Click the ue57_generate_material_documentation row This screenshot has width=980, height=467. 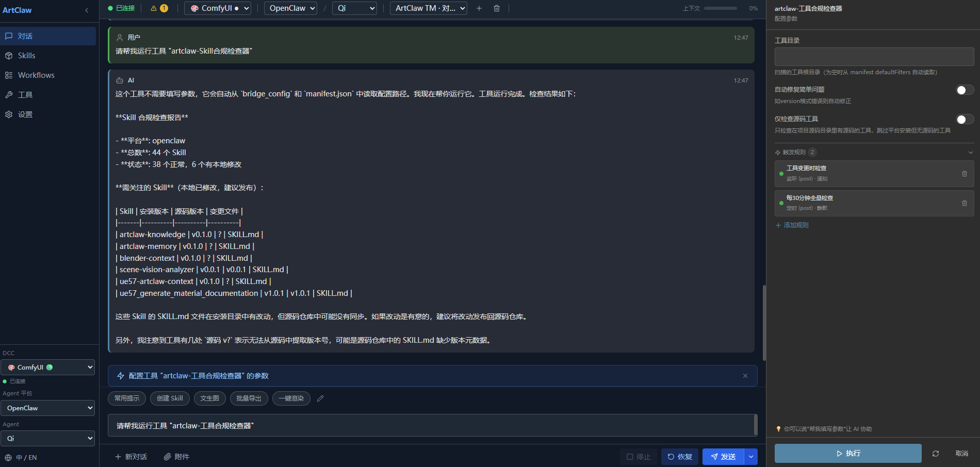coord(234,293)
